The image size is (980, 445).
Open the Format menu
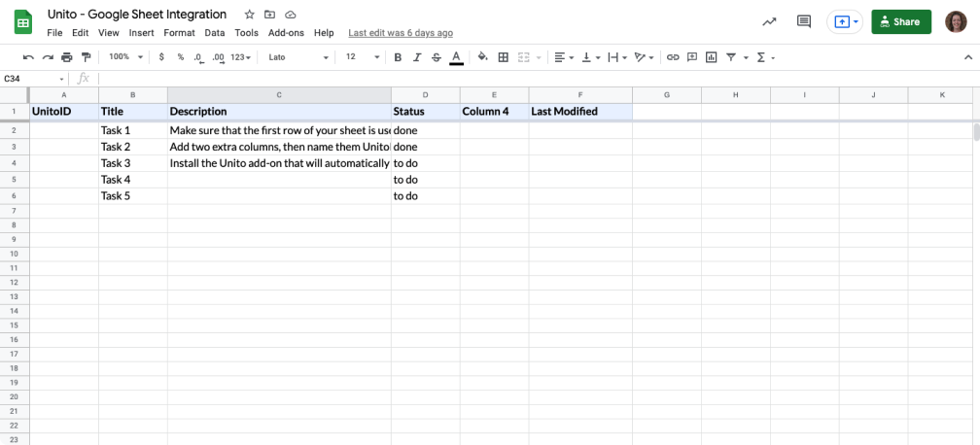click(179, 33)
